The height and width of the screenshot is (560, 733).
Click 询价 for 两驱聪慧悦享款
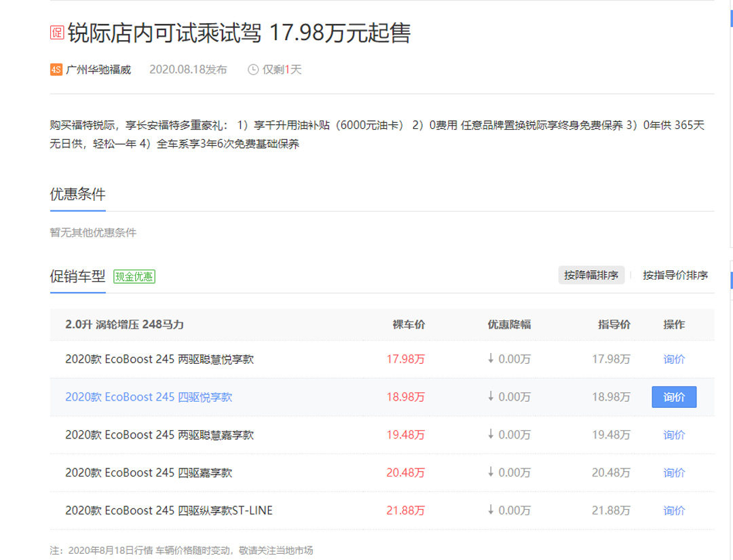(x=674, y=359)
